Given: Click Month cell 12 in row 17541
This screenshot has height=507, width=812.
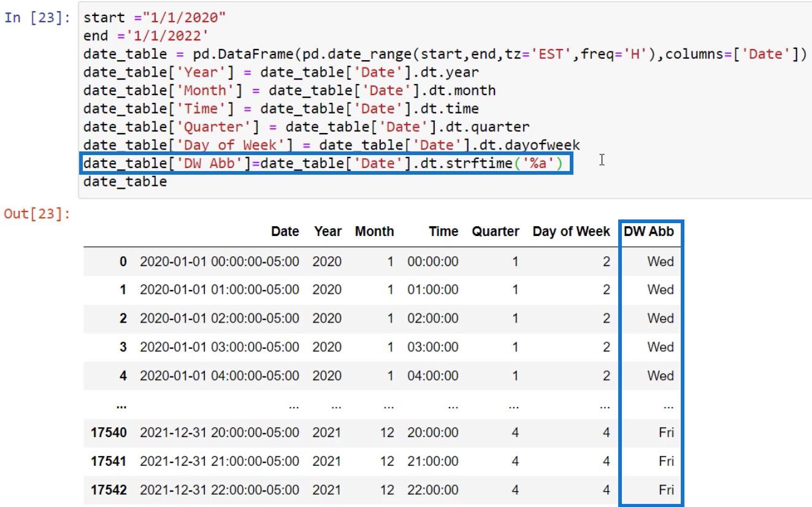Looking at the screenshot, I should 387,461.
